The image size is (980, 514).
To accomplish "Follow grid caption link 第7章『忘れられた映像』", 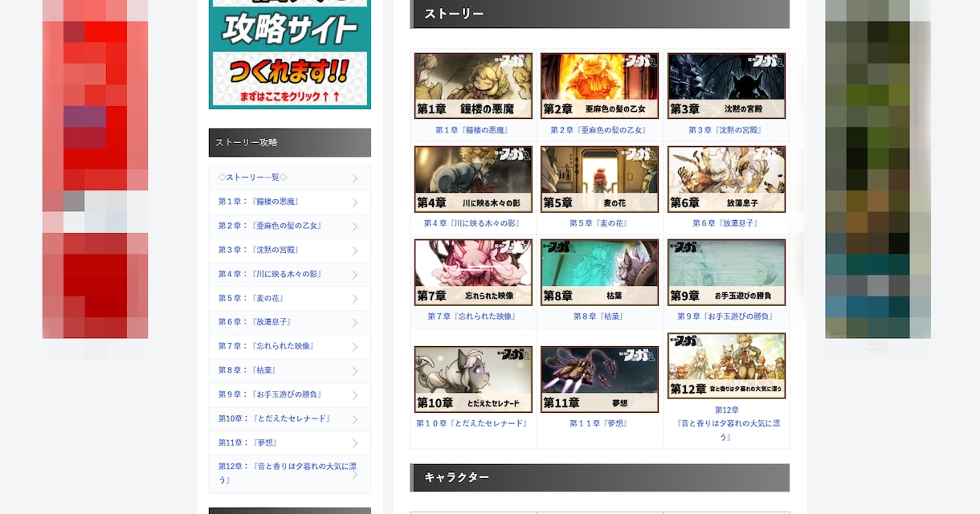I will (473, 316).
